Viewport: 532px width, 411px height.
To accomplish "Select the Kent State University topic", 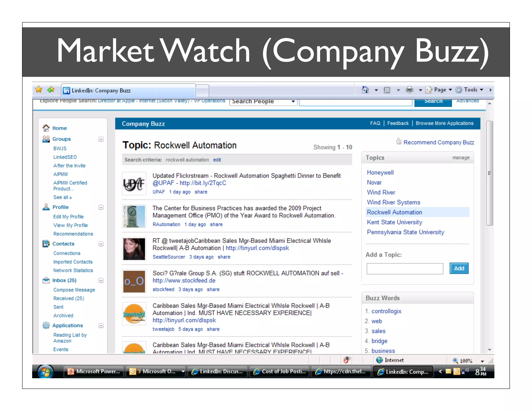I will (394, 222).
